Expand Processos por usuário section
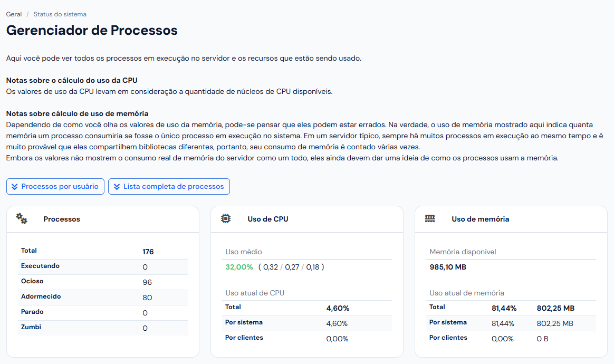614x364 pixels. pos(55,187)
